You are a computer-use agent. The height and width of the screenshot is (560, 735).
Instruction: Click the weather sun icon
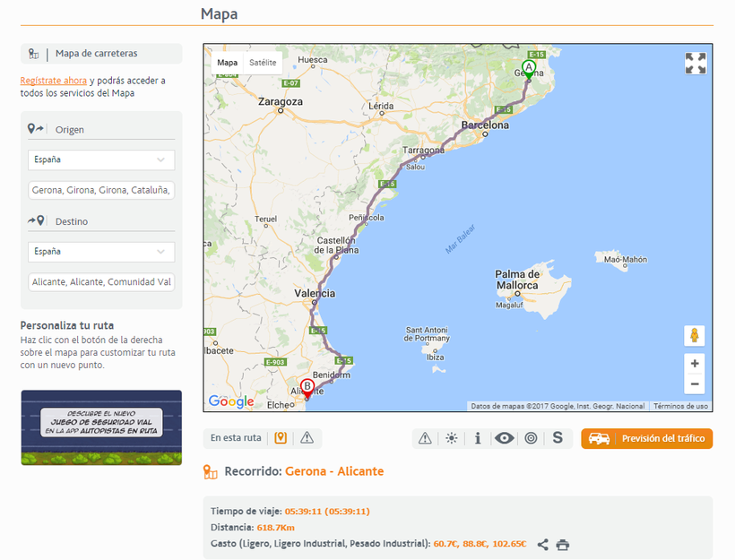tap(452, 438)
